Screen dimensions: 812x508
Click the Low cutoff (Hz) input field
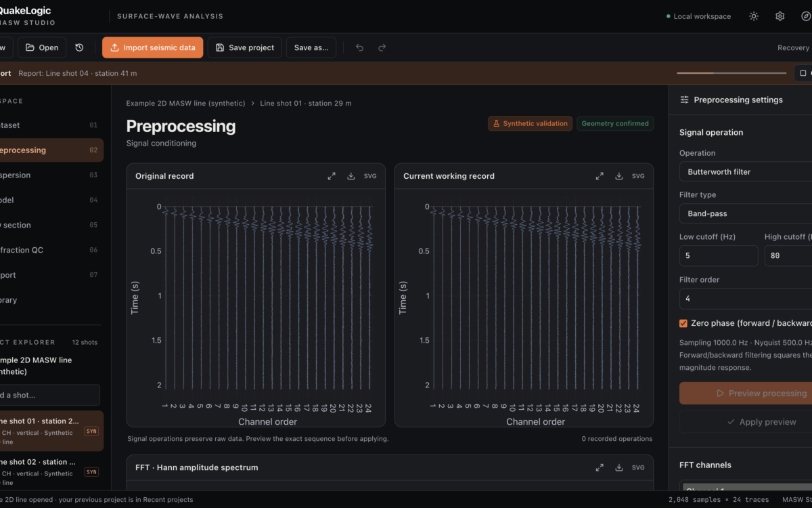coord(719,256)
